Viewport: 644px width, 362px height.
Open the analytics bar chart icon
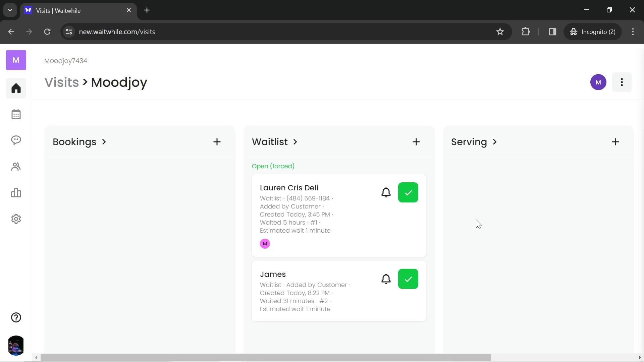pos(16,193)
